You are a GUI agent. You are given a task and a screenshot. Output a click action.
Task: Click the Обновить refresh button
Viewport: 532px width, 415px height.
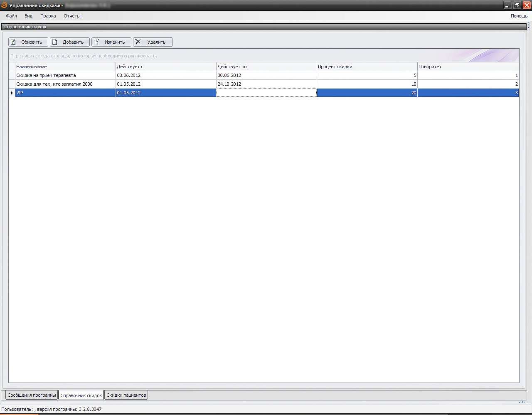pyautogui.click(x=28, y=42)
